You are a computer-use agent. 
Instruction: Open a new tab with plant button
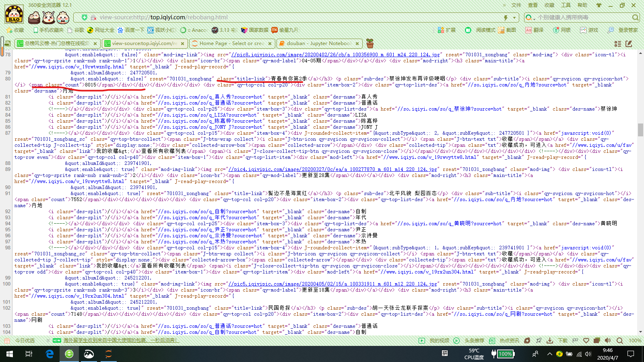pyautogui.click(x=370, y=43)
